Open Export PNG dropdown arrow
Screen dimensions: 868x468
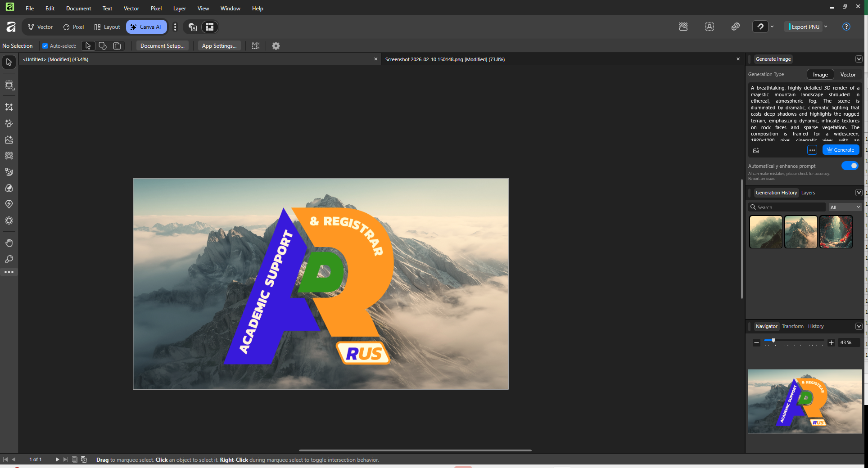tap(826, 27)
